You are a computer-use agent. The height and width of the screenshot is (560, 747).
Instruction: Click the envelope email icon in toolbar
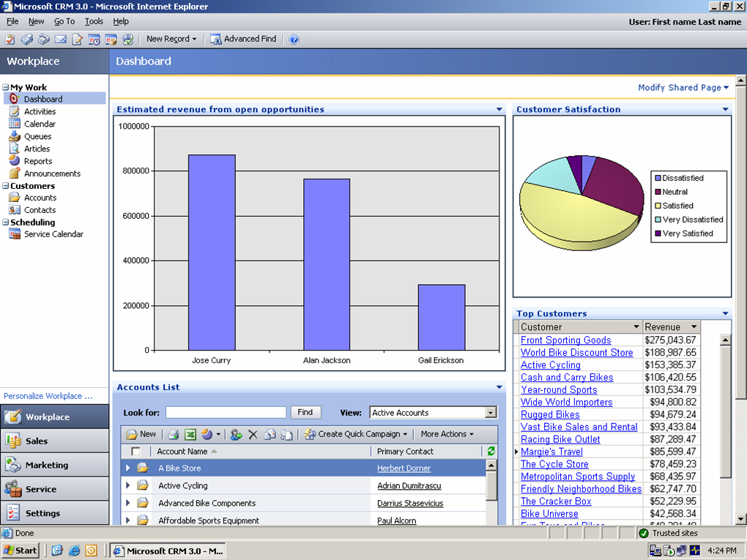(61, 40)
